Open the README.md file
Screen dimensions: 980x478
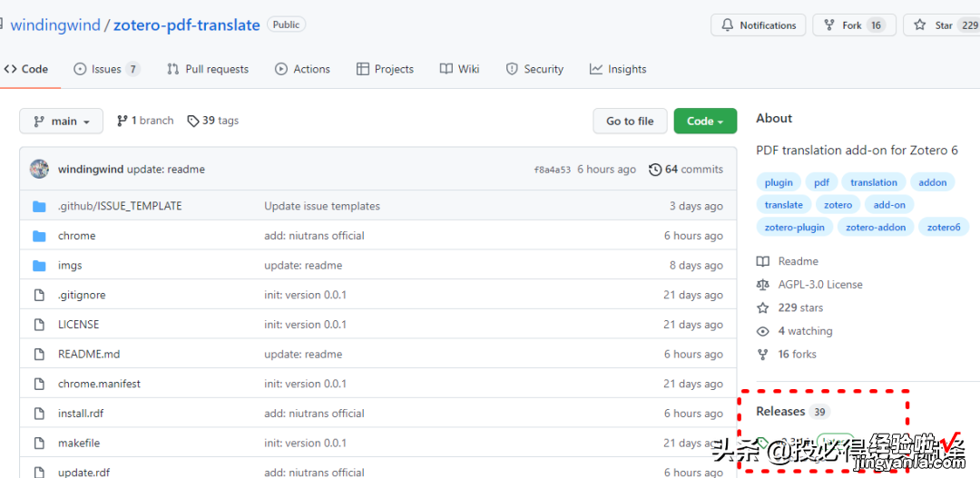click(x=89, y=355)
